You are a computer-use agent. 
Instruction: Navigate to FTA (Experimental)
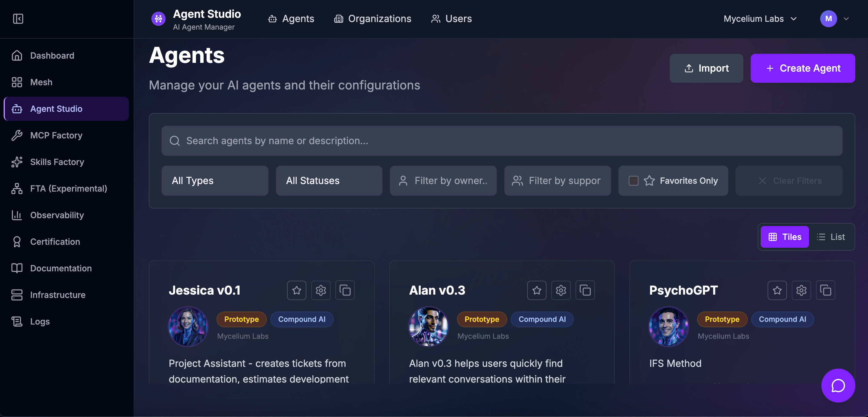(x=68, y=189)
